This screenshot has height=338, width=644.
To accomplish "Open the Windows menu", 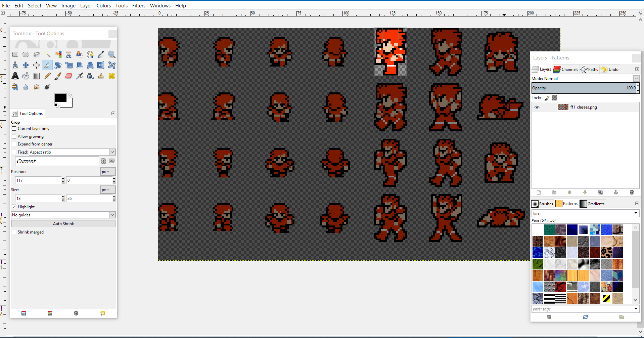I will [160, 6].
